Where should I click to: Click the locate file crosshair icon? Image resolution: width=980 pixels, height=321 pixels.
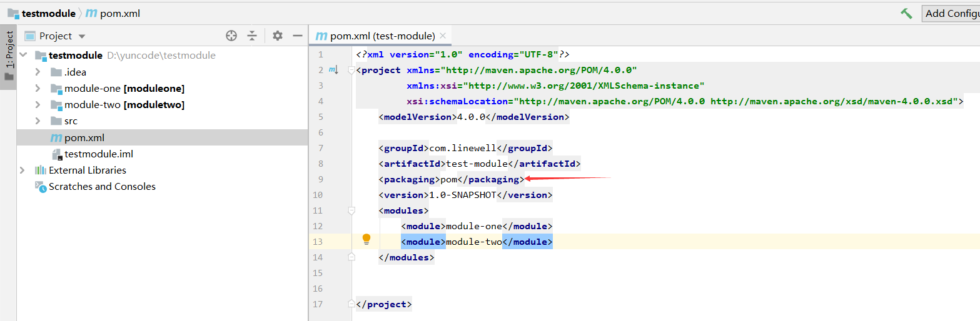(231, 36)
